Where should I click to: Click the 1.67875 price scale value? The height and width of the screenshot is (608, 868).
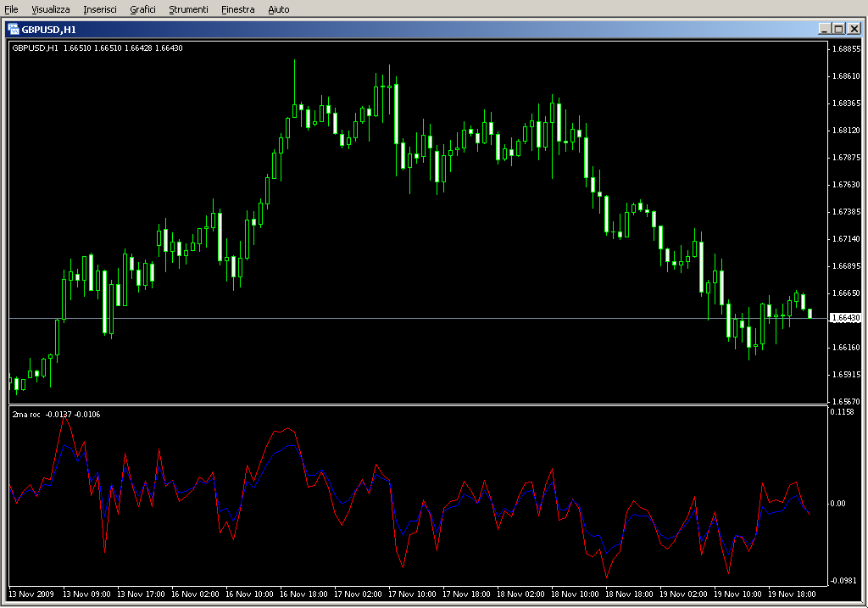click(x=847, y=157)
